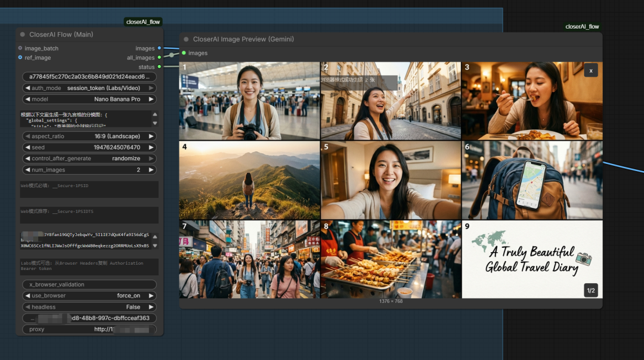This screenshot has width=644, height=360.
Task: Increase the seed value
Action: click(x=151, y=147)
